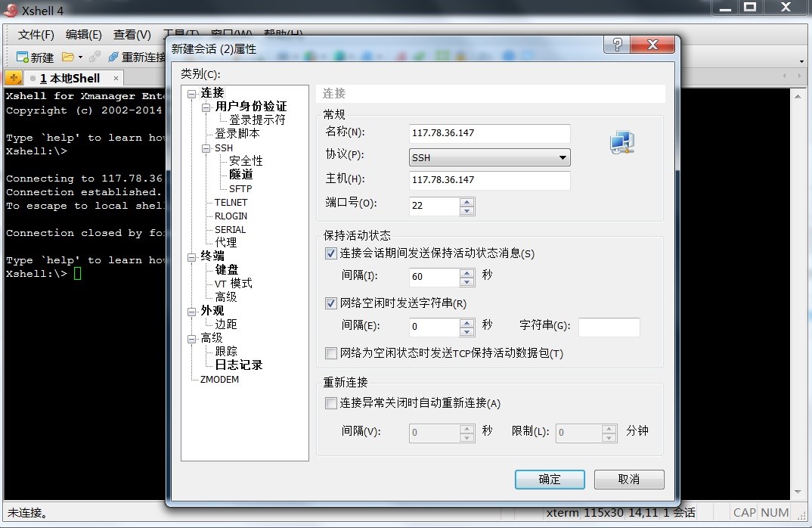Select 安全性 under SSH
The width and height of the screenshot is (812, 528).
click(x=246, y=161)
